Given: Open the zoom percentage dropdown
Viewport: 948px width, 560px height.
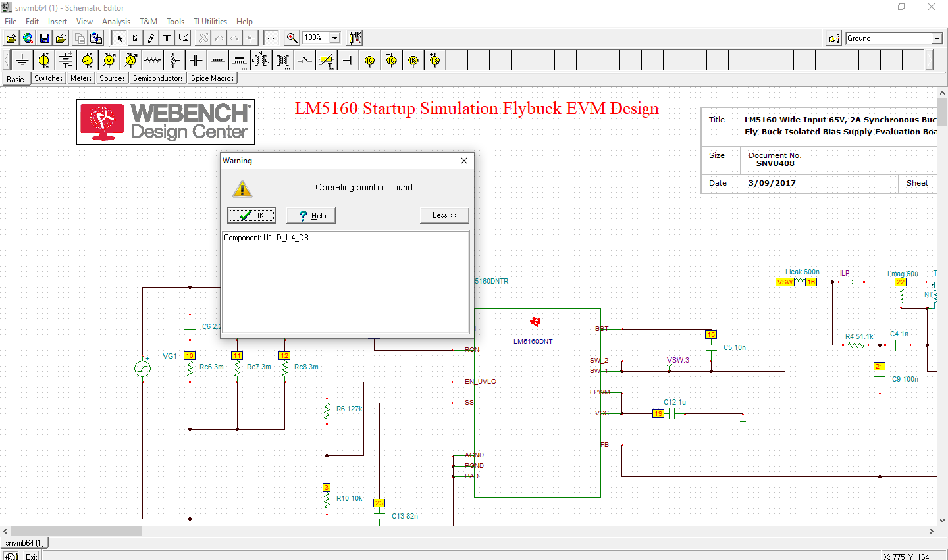Looking at the screenshot, I should click(334, 38).
